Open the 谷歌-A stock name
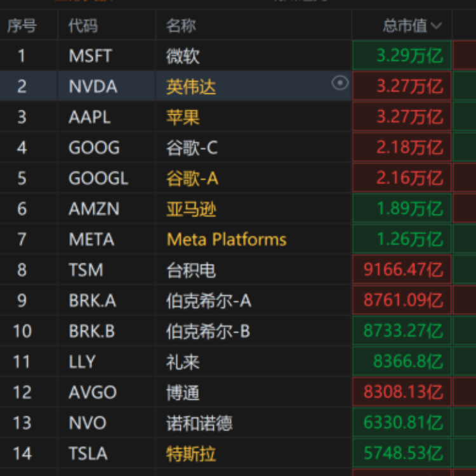This screenshot has width=476, height=476. 192,178
